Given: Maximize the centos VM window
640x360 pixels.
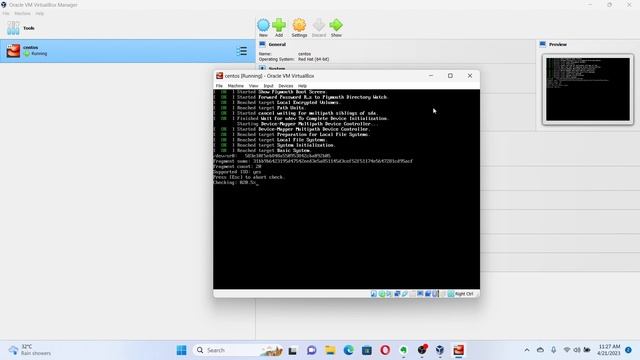Looking at the screenshot, I should (450, 76).
